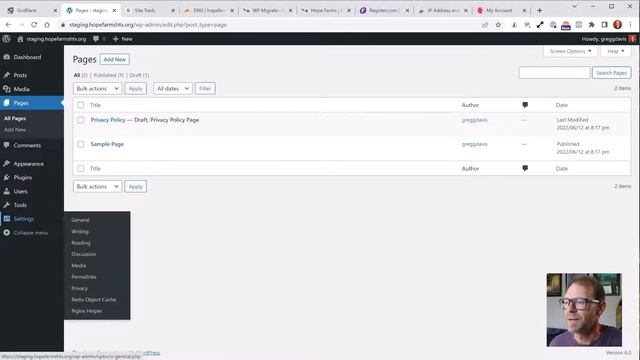Viewport: 640px width, 360px height.
Task: Open bottom Bulk actions dropdown
Action: pos(98,187)
